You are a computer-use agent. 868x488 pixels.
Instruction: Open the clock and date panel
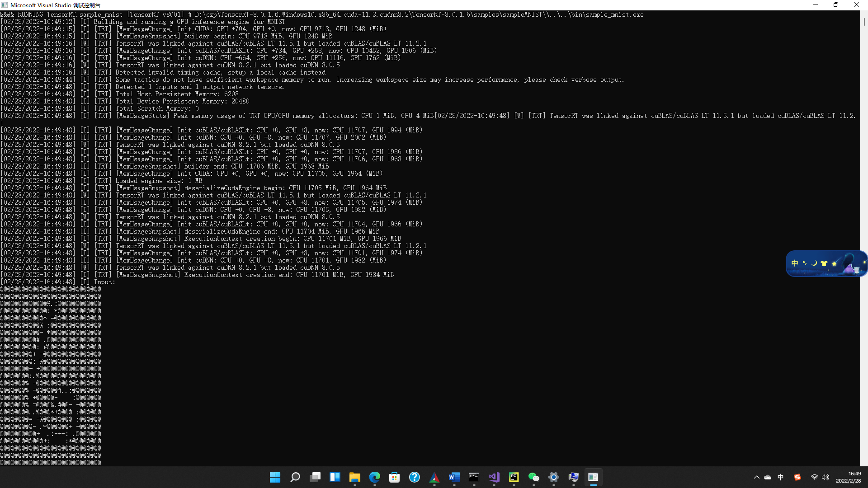pos(848,477)
